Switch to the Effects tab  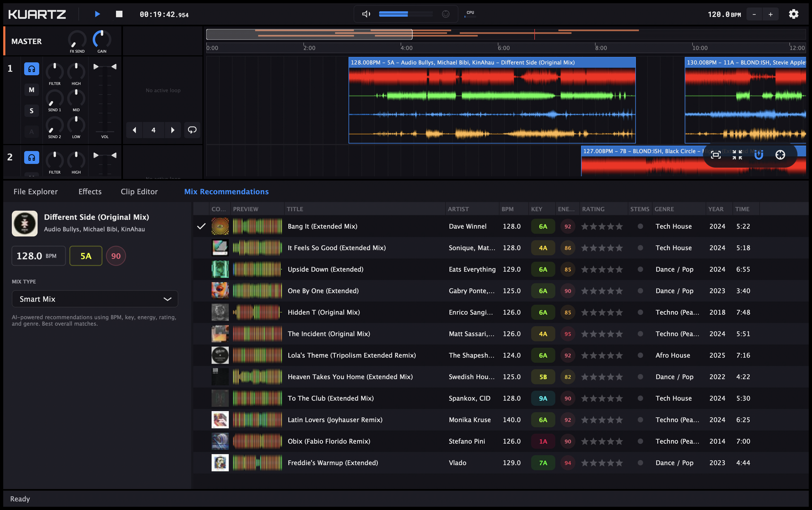90,191
